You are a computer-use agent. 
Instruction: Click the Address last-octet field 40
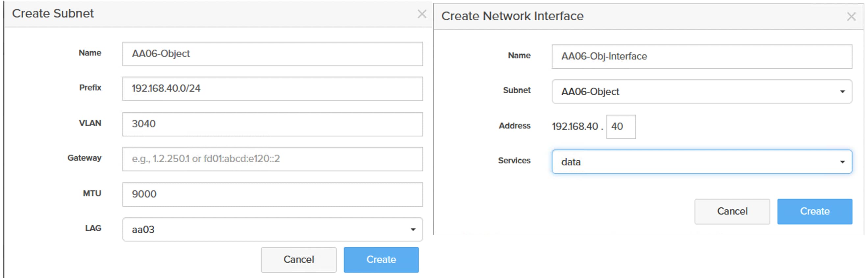pyautogui.click(x=621, y=127)
